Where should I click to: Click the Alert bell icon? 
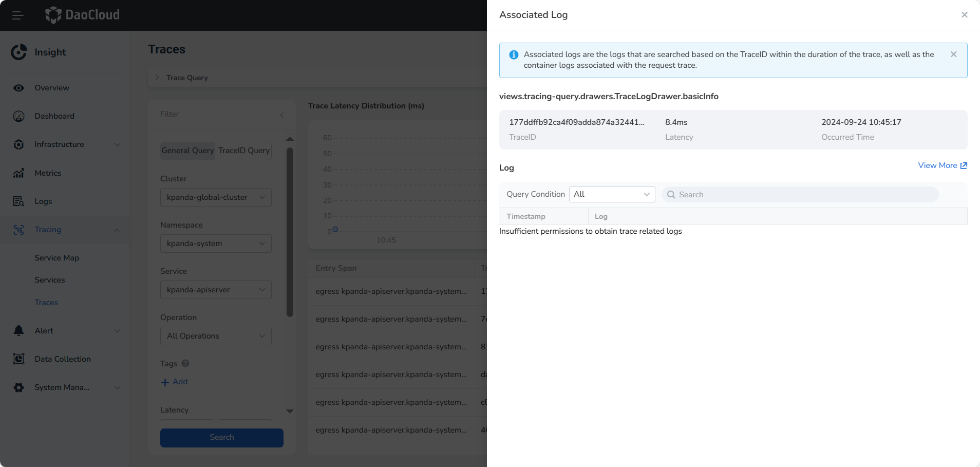19,331
